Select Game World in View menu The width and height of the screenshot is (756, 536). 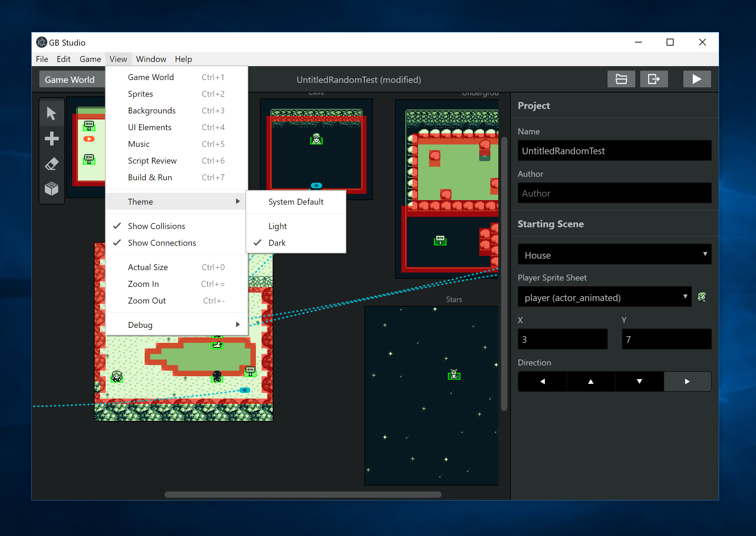(177, 77)
